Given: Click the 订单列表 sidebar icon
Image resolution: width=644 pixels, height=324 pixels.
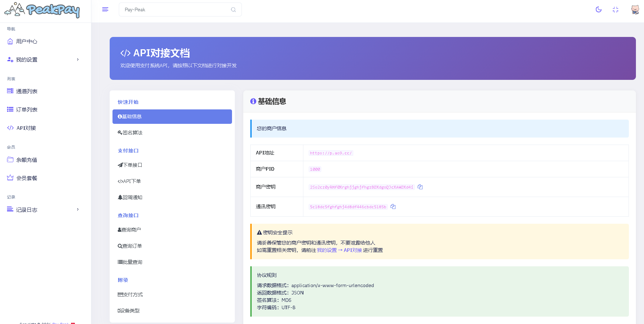Looking at the screenshot, I should click(x=10, y=109).
